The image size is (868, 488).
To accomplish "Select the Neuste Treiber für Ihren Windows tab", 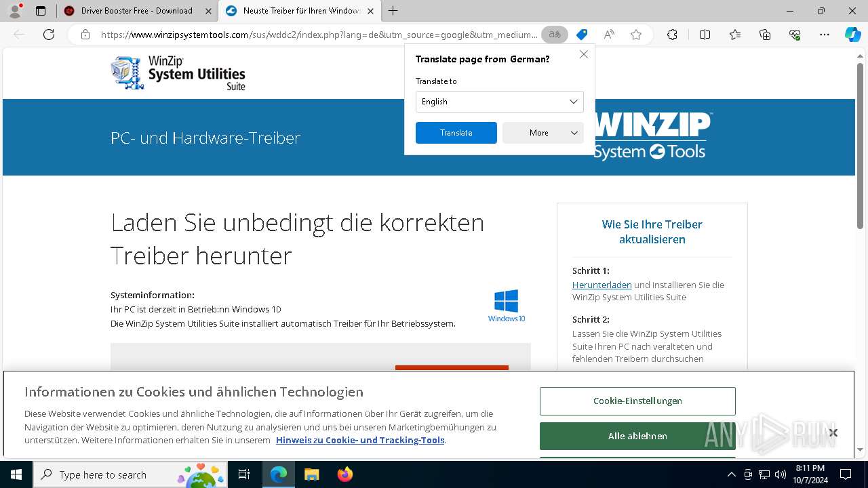I will 298,11.
